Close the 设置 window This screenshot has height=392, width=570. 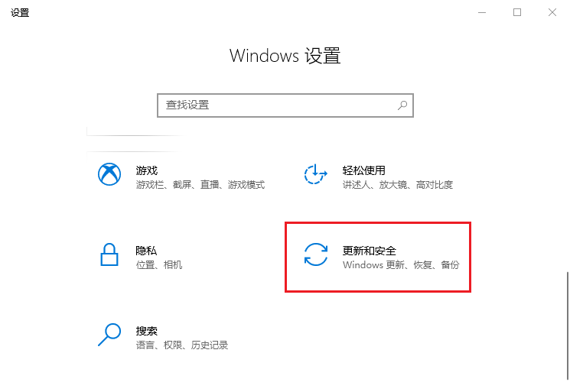(x=552, y=13)
